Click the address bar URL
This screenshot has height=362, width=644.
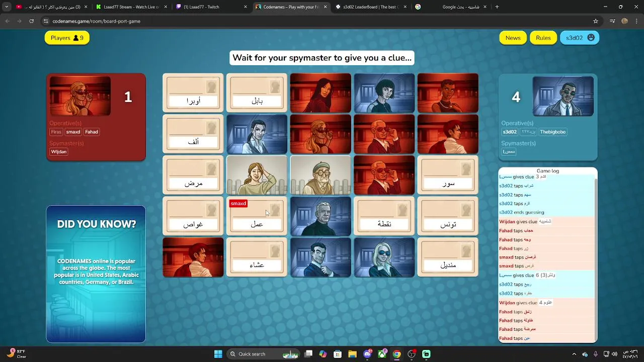click(x=96, y=21)
